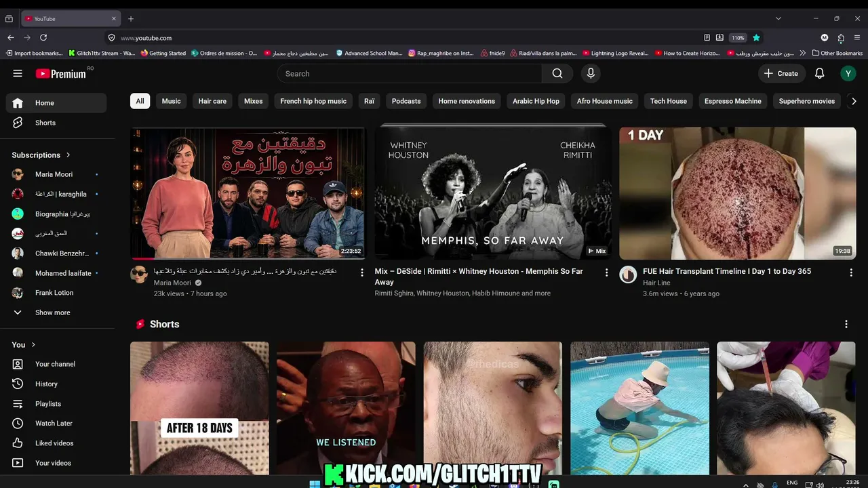Expand subscriptions with Show more
Screen dimensions: 868x488
pos(56,312)
